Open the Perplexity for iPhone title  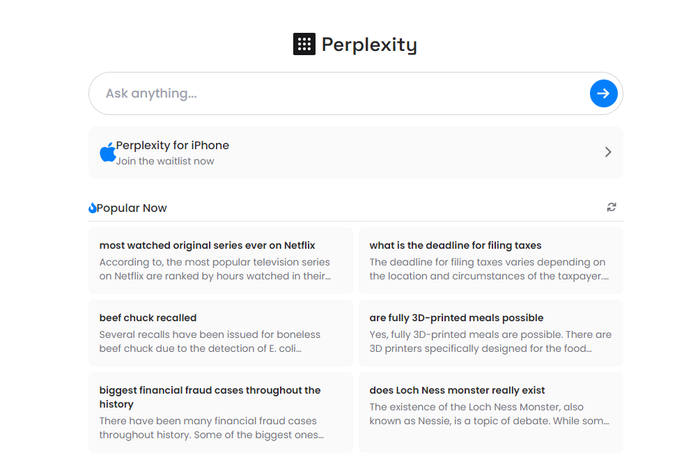pyautogui.click(x=172, y=145)
